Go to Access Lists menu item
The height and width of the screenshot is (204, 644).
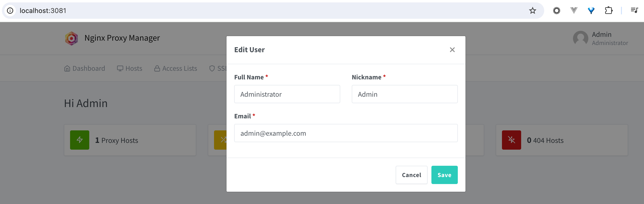[175, 68]
